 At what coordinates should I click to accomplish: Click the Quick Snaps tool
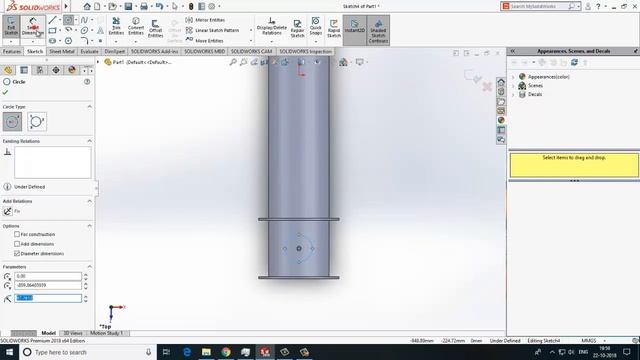pos(316,27)
